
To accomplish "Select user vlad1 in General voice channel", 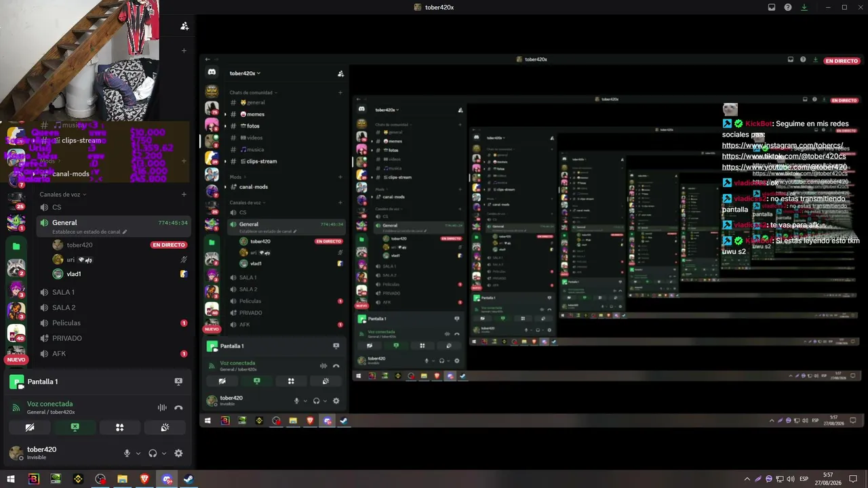I will tap(66, 274).
